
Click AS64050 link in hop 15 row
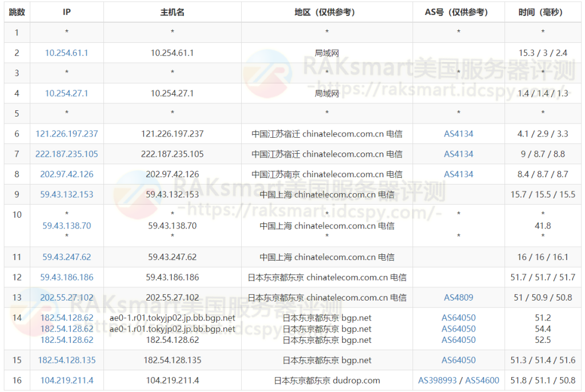pos(459,360)
